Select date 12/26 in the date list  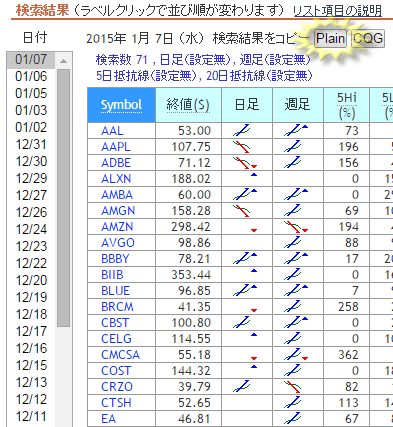31,212
